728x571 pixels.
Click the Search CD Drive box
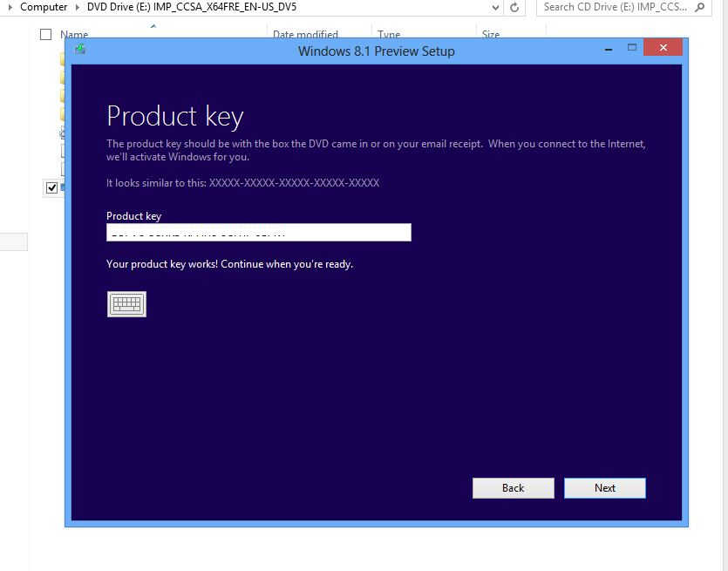click(615, 7)
